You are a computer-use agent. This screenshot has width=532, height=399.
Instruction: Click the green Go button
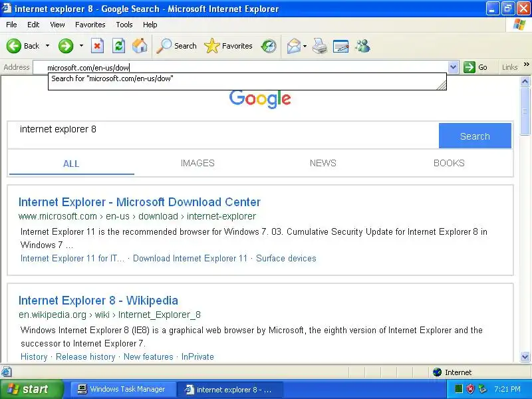coord(475,67)
